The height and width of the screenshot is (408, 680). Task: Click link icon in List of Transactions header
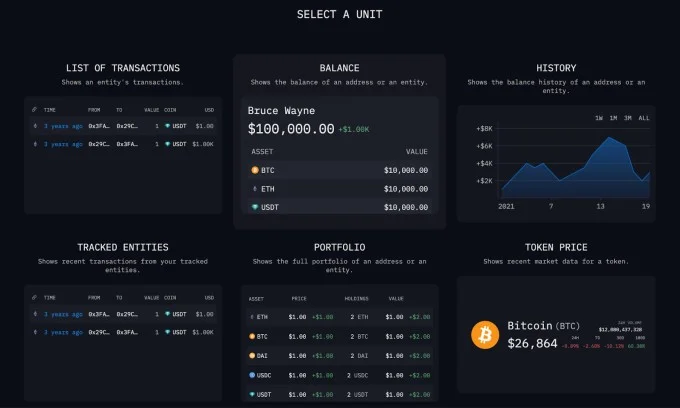pos(35,108)
